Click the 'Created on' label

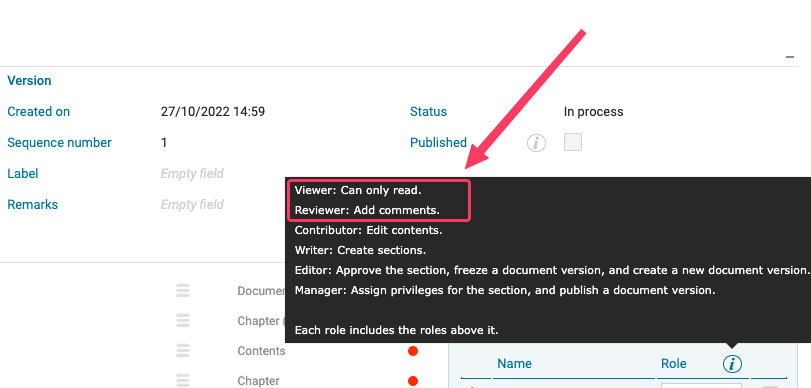[38, 112]
